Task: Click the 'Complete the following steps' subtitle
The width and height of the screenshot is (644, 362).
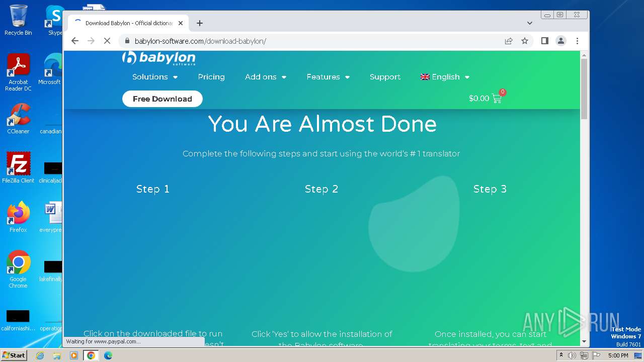Action: click(321, 153)
